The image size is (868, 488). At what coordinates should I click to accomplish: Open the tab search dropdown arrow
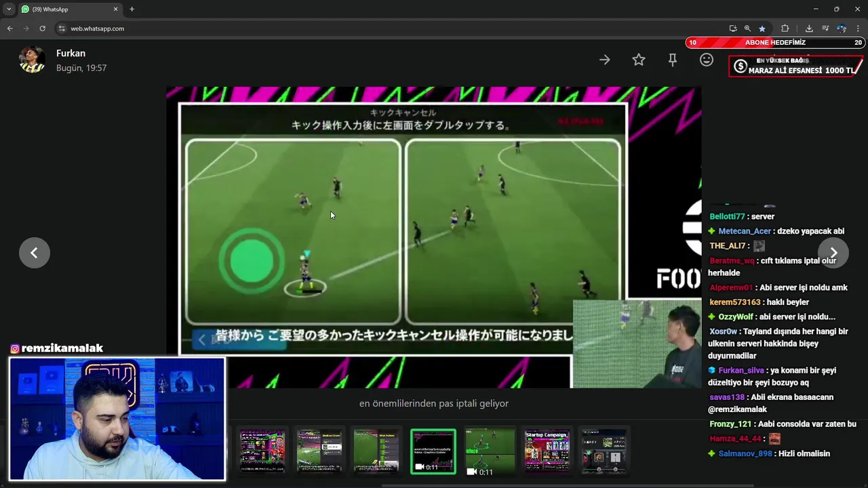[x=9, y=9]
